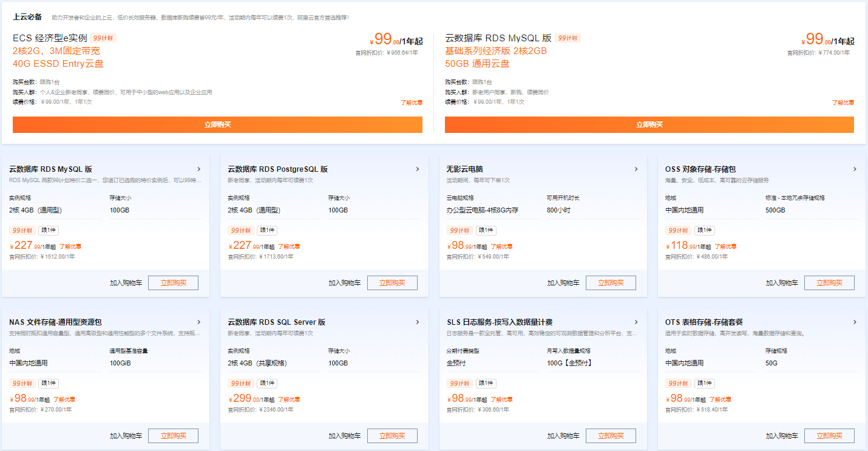The image size is (868, 451).
Task: Click 立即购买 on the SLS 日志服务 card
Action: [611, 436]
